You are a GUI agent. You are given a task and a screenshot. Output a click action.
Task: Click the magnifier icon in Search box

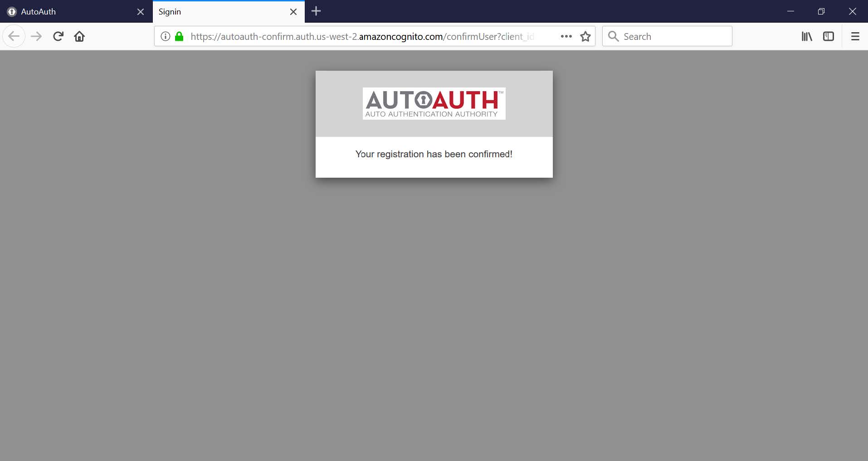(613, 36)
